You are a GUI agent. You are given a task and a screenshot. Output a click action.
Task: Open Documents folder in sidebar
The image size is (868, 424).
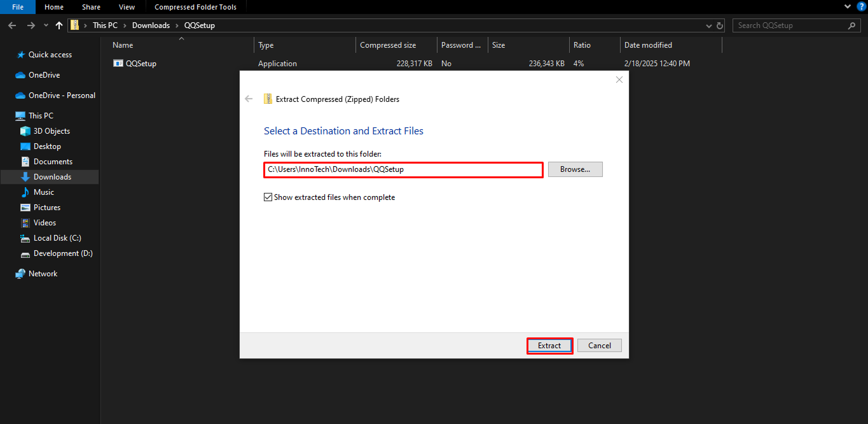(x=53, y=162)
